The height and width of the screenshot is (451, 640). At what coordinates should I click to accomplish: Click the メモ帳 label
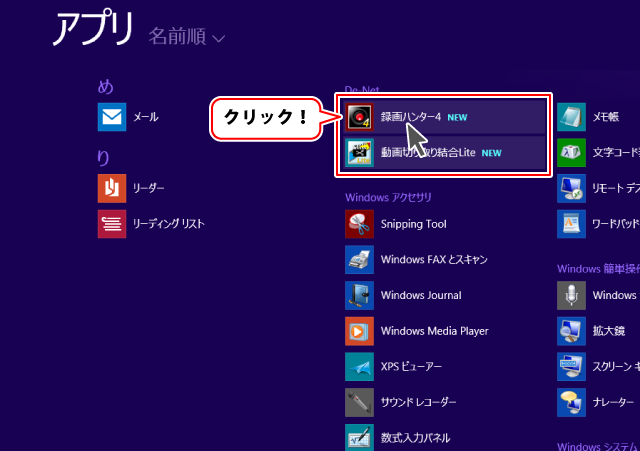click(606, 117)
